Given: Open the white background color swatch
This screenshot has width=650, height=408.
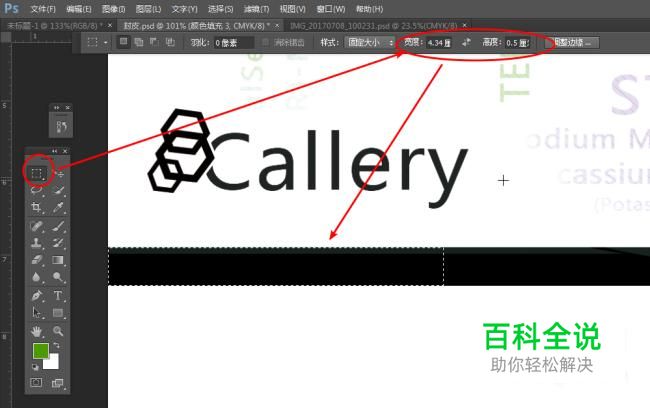Looking at the screenshot, I should pyautogui.click(x=53, y=362).
